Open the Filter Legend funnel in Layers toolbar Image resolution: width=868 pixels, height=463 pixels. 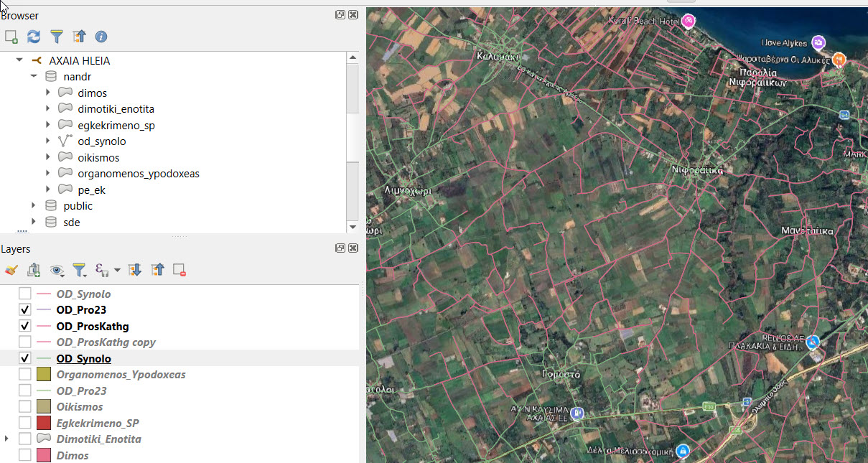click(79, 270)
